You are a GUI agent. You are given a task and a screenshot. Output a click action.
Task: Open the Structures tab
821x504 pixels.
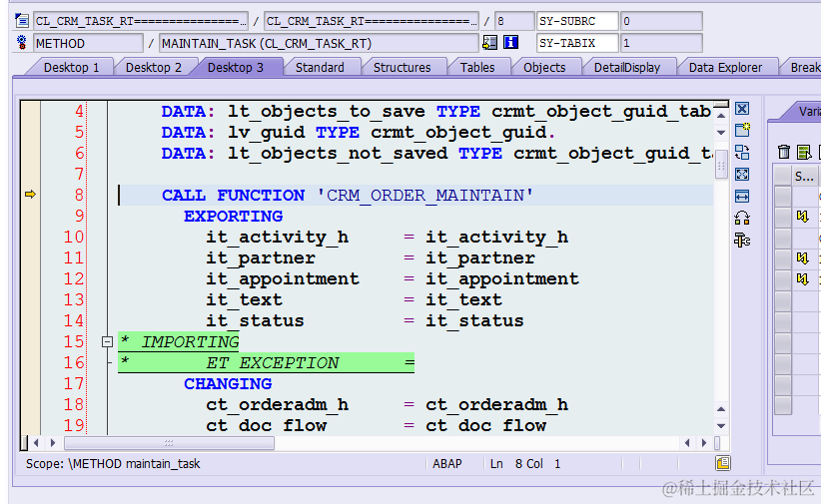[x=403, y=68]
